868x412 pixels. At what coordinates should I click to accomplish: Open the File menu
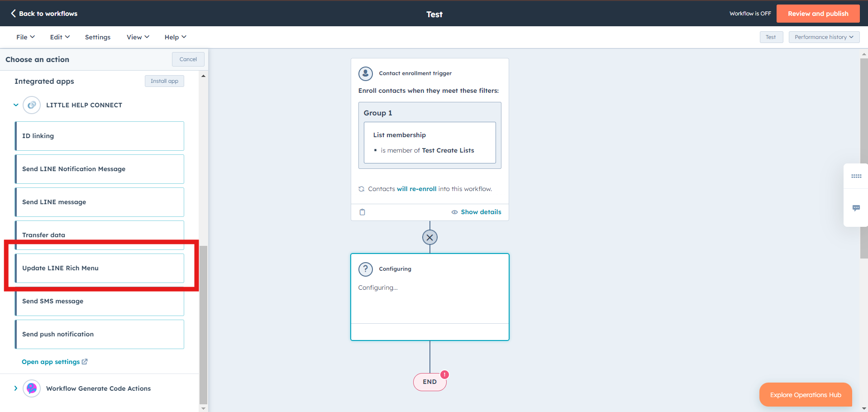[25, 37]
